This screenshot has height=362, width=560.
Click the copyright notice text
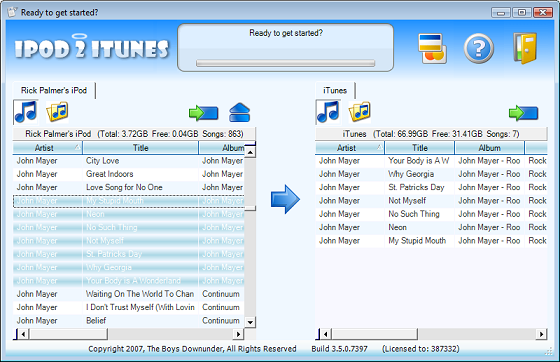(x=192, y=349)
